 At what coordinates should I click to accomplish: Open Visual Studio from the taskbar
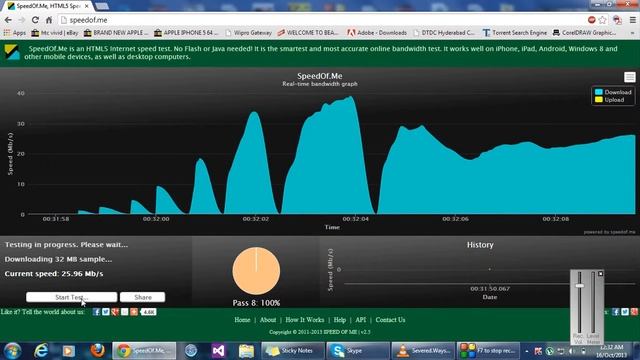218,351
